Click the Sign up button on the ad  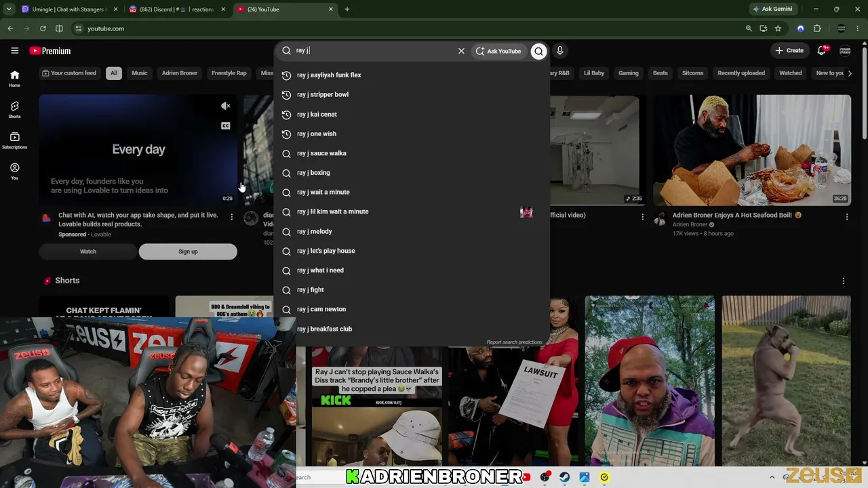click(x=188, y=251)
